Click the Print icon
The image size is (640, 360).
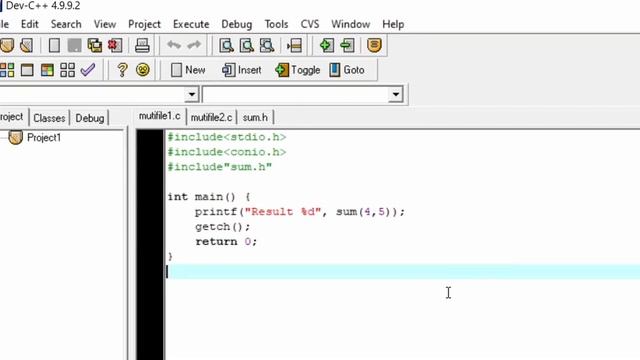pos(142,45)
